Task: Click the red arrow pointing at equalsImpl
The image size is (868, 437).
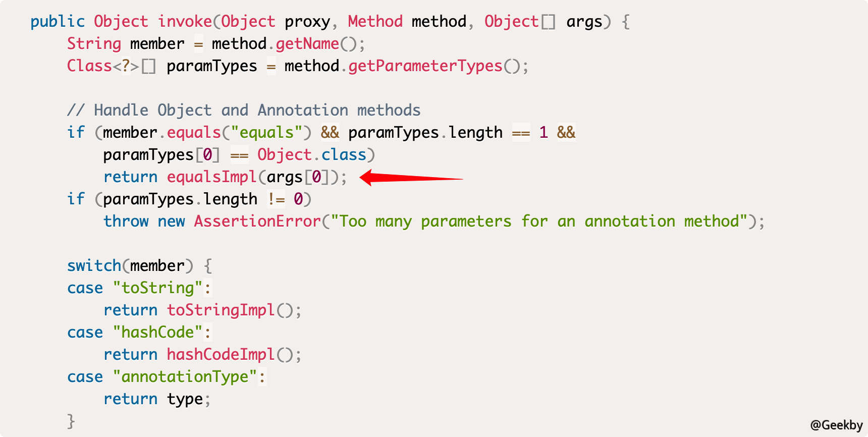Action: tap(411, 178)
